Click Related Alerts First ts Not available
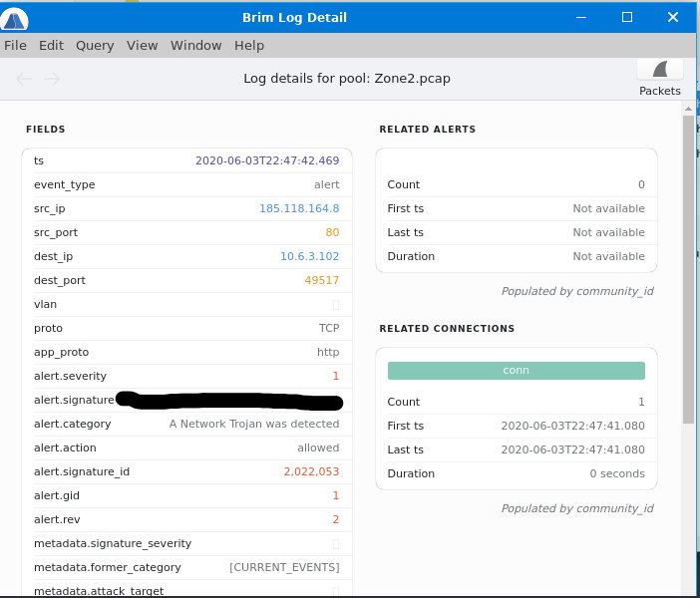Image resolution: width=700 pixels, height=598 pixels. [609, 208]
